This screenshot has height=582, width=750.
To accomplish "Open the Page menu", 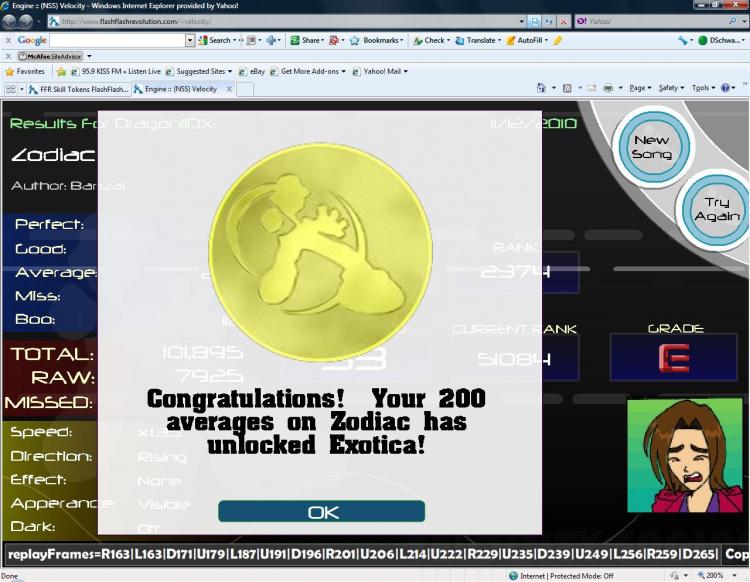I will coord(640,88).
